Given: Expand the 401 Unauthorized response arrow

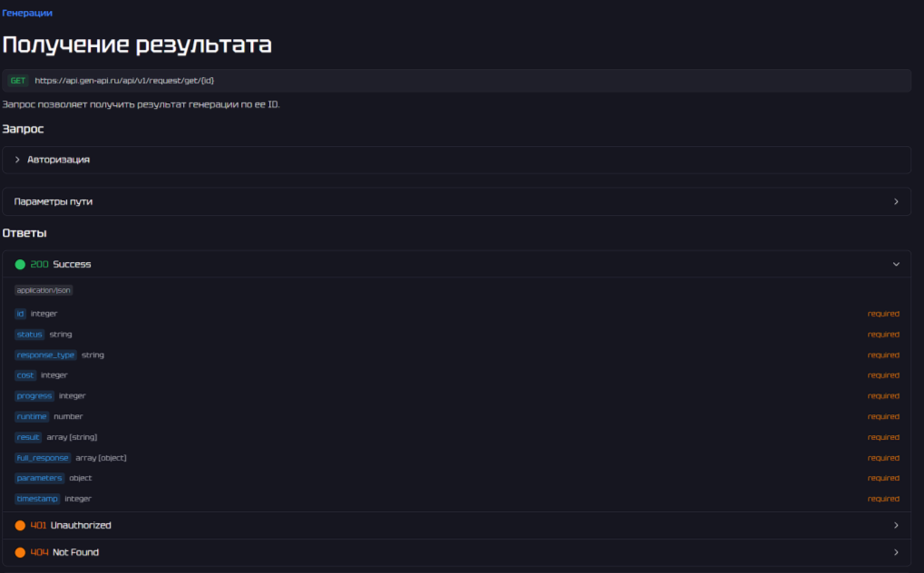Looking at the screenshot, I should pos(896,526).
